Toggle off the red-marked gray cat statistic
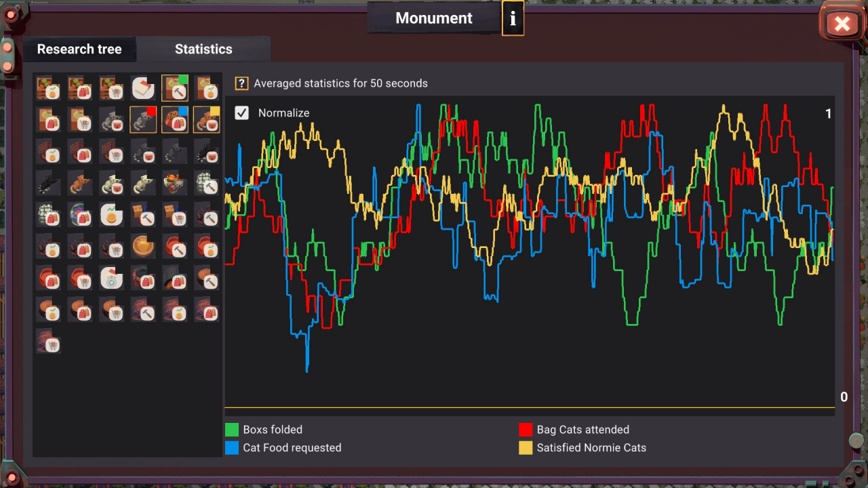 point(143,120)
